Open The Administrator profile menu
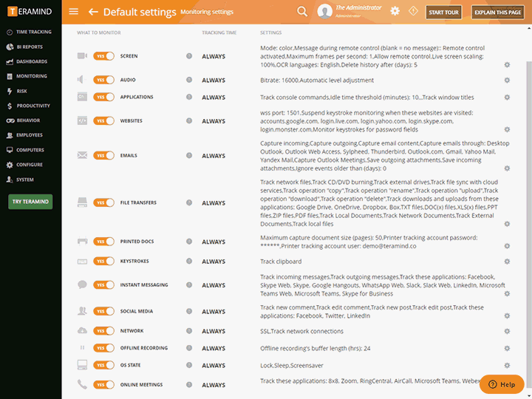The width and height of the screenshot is (532, 399). coord(347,11)
